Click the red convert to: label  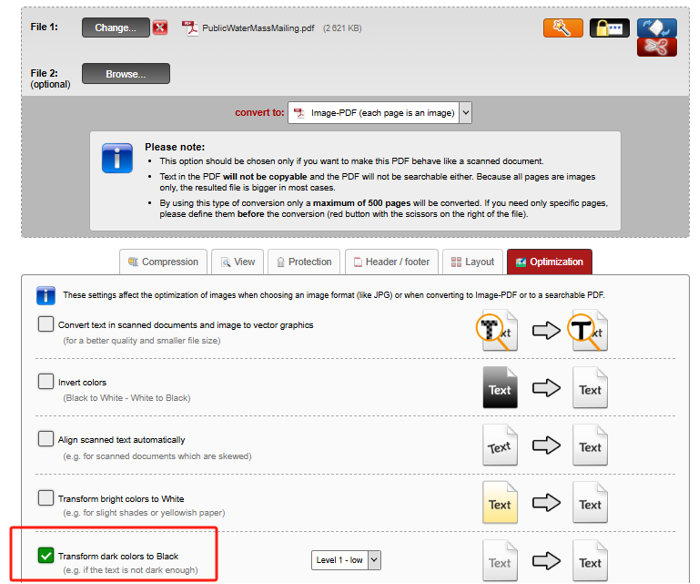pos(259,113)
